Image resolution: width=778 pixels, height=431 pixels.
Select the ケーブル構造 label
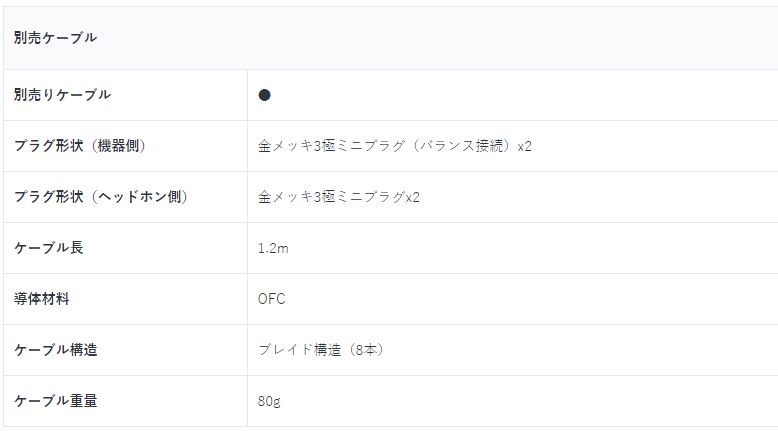pos(55,350)
